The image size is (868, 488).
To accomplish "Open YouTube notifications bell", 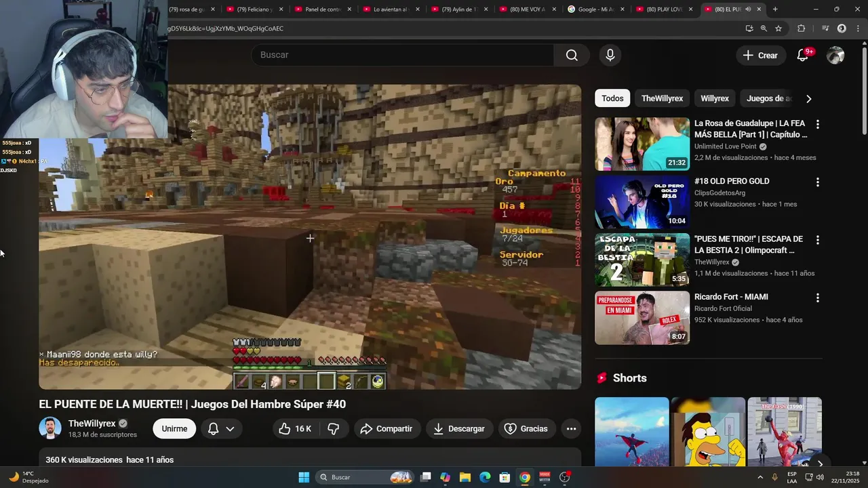I will point(803,56).
